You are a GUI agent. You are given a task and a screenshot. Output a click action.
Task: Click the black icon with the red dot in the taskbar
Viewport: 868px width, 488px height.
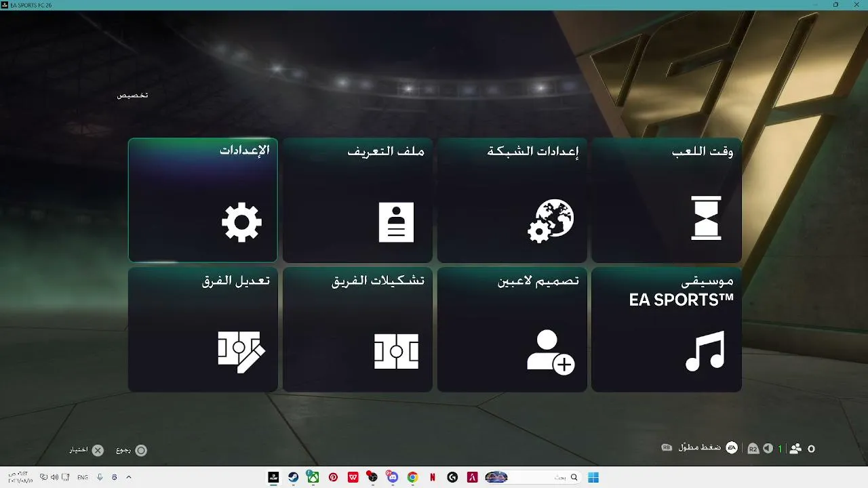click(372, 477)
